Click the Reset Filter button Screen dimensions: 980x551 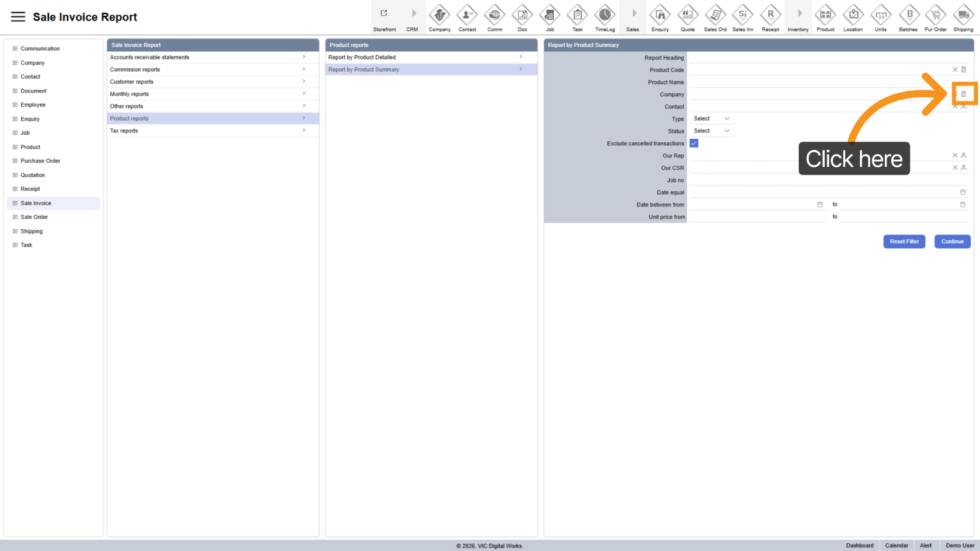(x=904, y=241)
